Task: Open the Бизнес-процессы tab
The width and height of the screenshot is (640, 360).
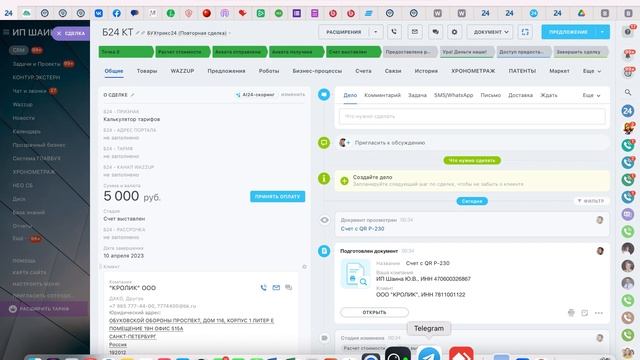Action: (317, 71)
